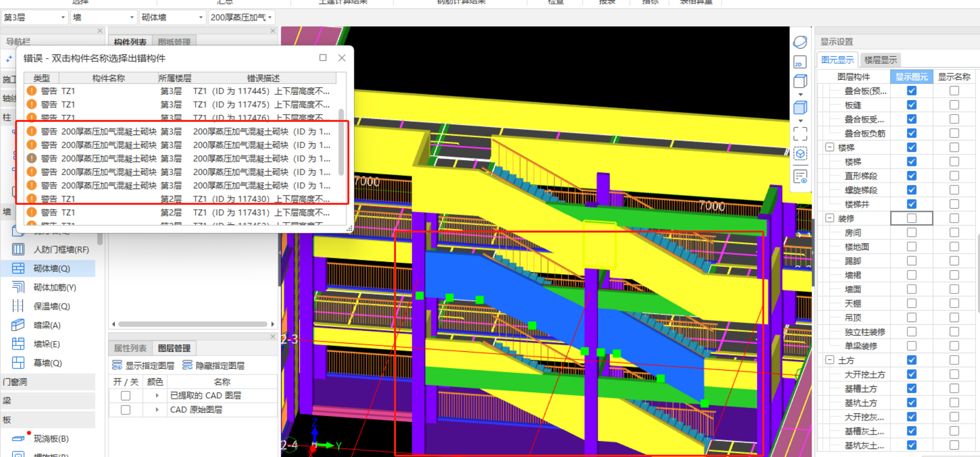Viewport: 980px width, 457px height.
Task: Expand 已提取的 CAD 图层 row arrow
Action: [x=157, y=395]
